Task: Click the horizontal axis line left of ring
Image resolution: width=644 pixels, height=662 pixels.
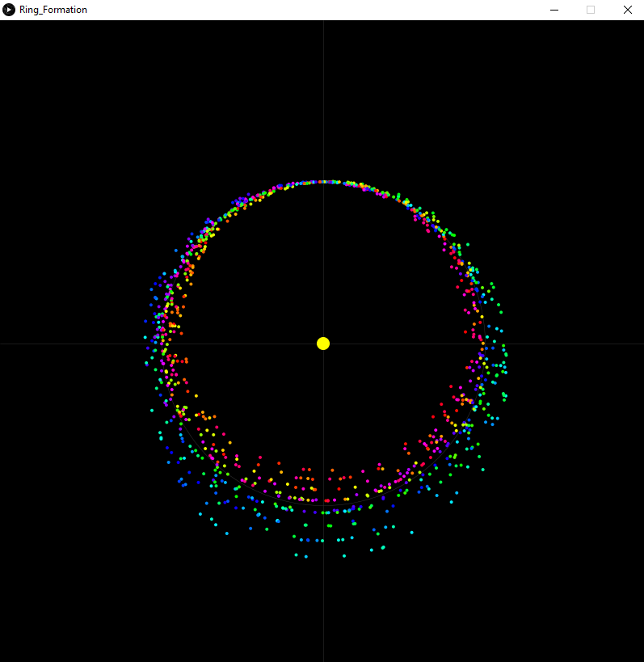Action: pyautogui.click(x=73, y=344)
